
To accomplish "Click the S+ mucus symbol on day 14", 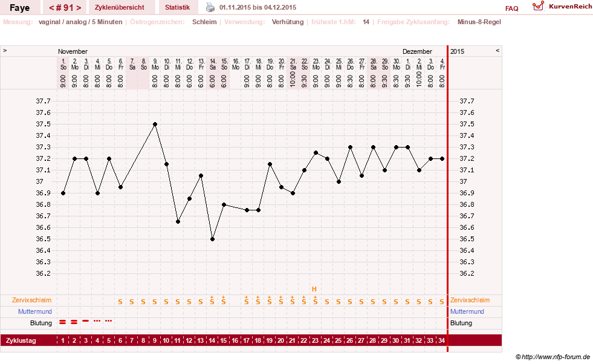I will 212,301.
